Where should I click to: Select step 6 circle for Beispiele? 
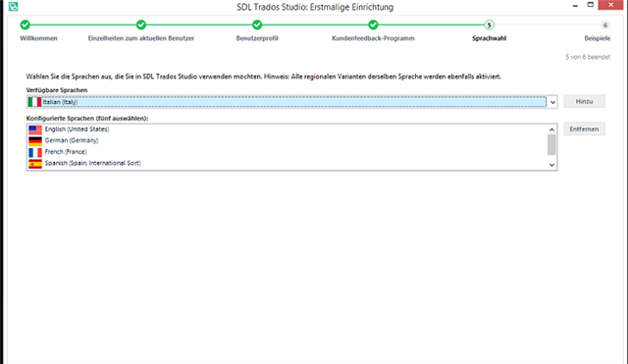click(x=604, y=25)
